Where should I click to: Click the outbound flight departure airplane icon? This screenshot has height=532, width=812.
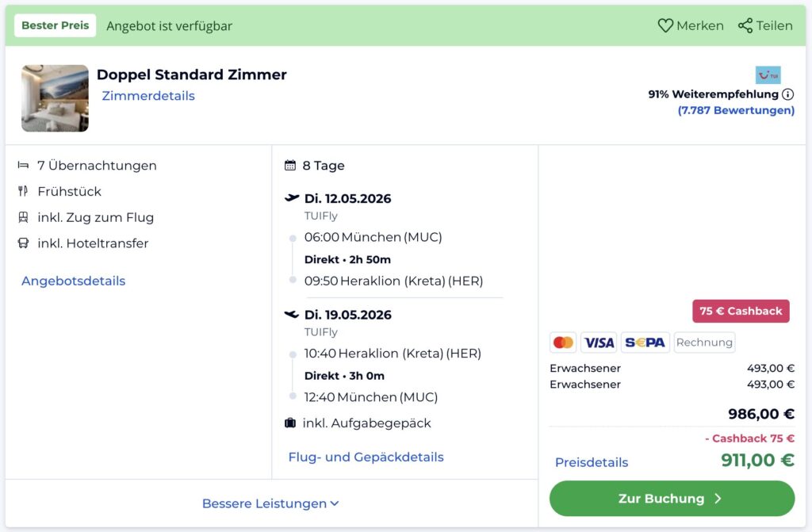point(292,198)
